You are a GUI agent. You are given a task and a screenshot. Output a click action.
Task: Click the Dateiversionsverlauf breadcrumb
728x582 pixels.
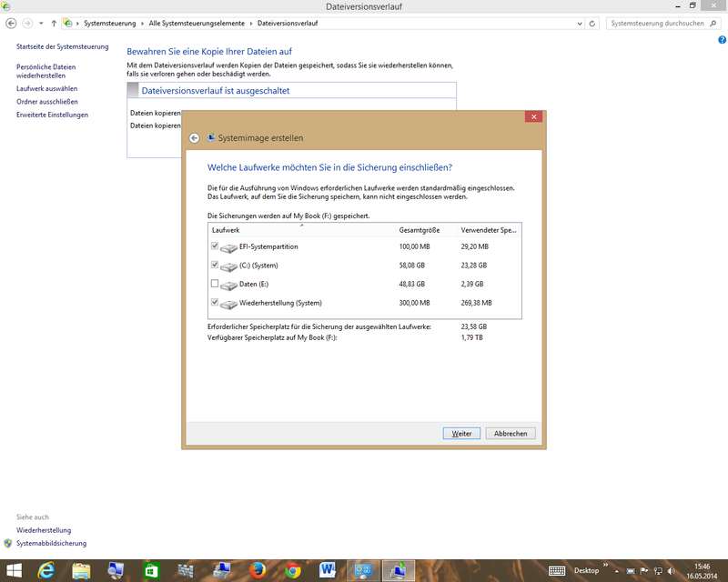[288, 24]
